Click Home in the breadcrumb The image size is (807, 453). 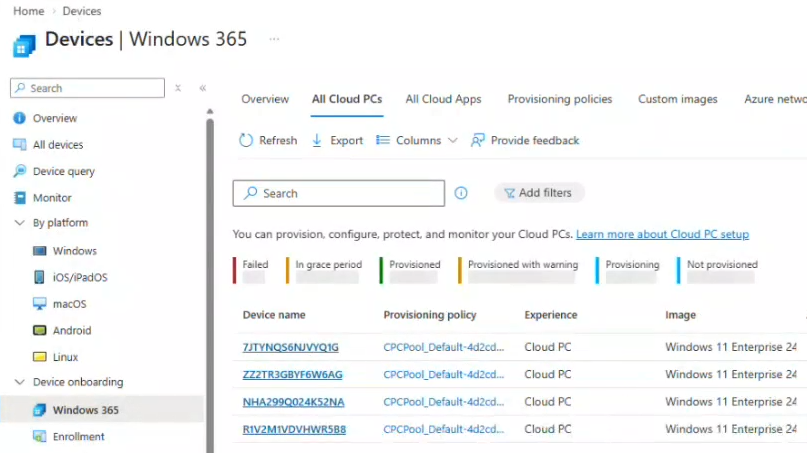pos(29,11)
